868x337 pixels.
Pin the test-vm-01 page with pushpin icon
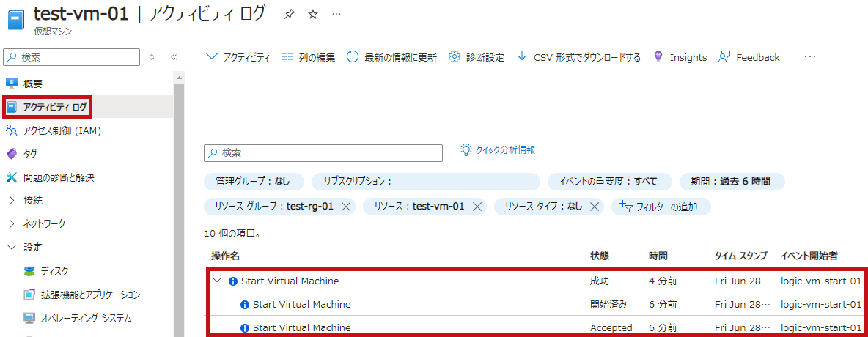(x=289, y=15)
